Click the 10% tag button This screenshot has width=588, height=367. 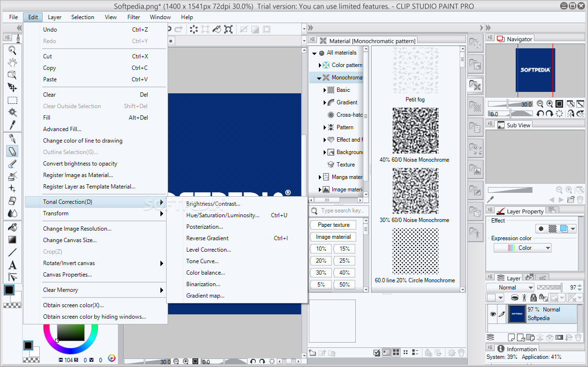[321, 249]
